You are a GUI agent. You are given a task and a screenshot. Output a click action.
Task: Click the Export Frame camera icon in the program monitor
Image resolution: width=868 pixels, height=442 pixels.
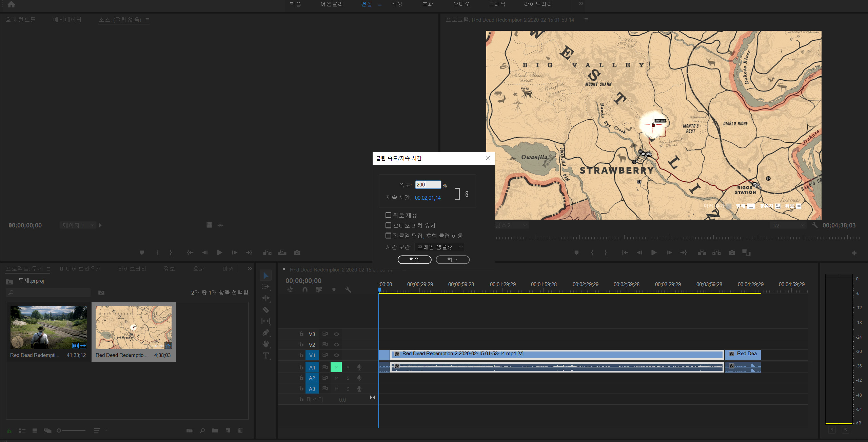point(732,253)
